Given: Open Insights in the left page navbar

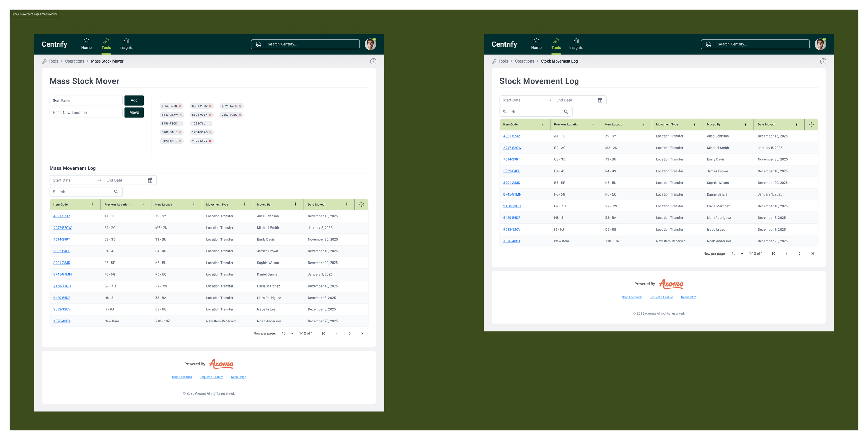Looking at the screenshot, I should pyautogui.click(x=126, y=44).
